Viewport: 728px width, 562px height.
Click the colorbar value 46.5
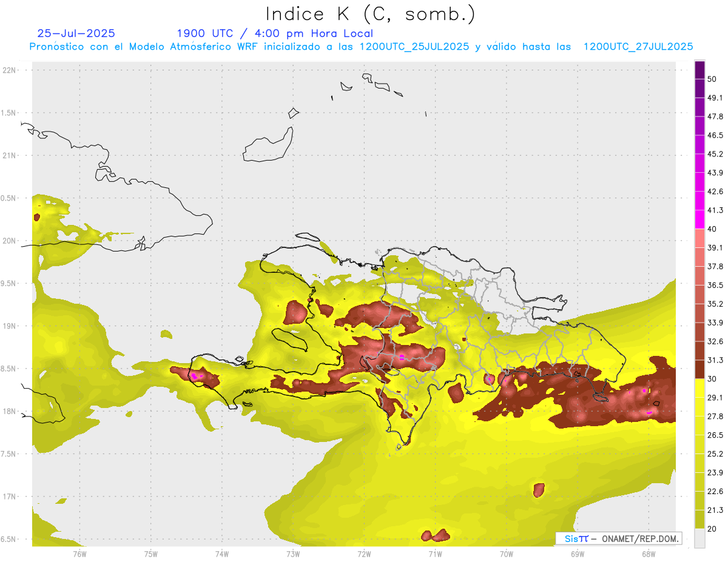[715, 135]
